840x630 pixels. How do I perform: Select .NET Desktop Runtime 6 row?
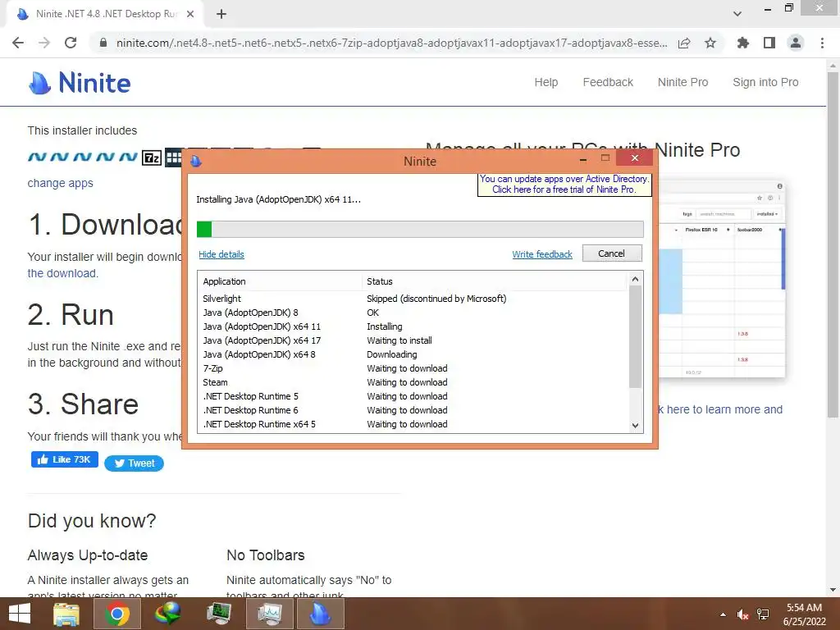point(413,410)
